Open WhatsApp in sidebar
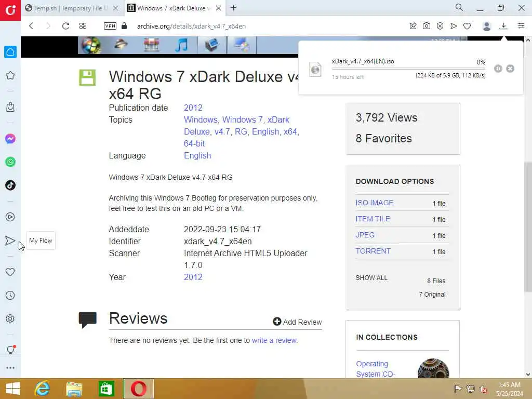Screen dimensions: 532x399 [x=10, y=162]
